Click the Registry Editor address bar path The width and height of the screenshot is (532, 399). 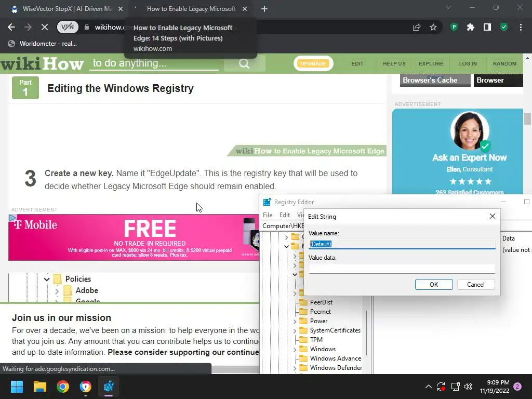pyautogui.click(x=283, y=225)
